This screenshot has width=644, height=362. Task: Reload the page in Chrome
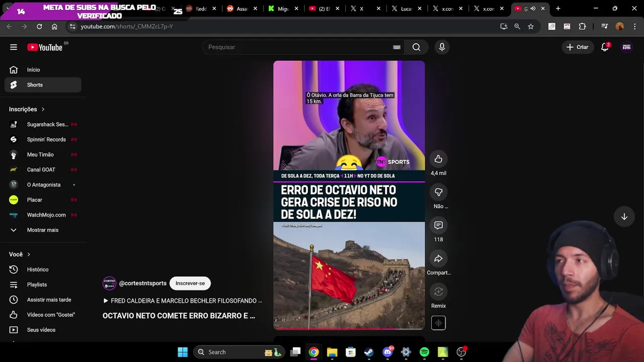point(39,26)
